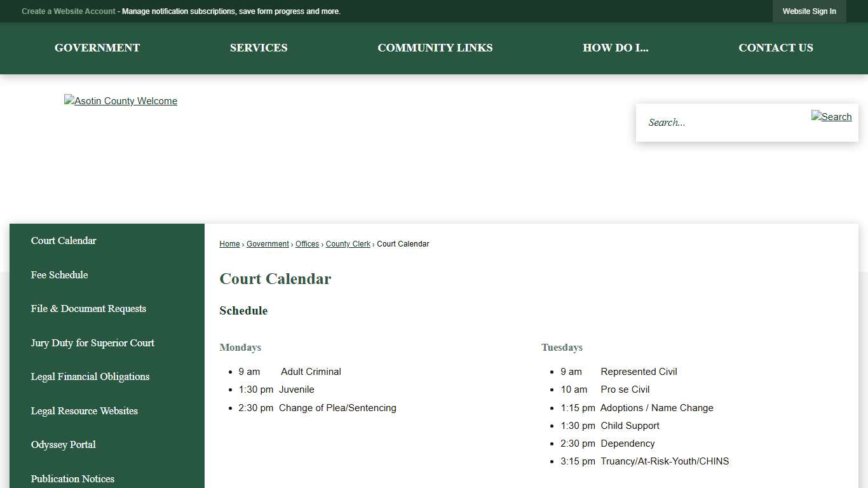This screenshot has height=488, width=868.
Task: Open the Odyssey Portal page
Action: (63, 444)
